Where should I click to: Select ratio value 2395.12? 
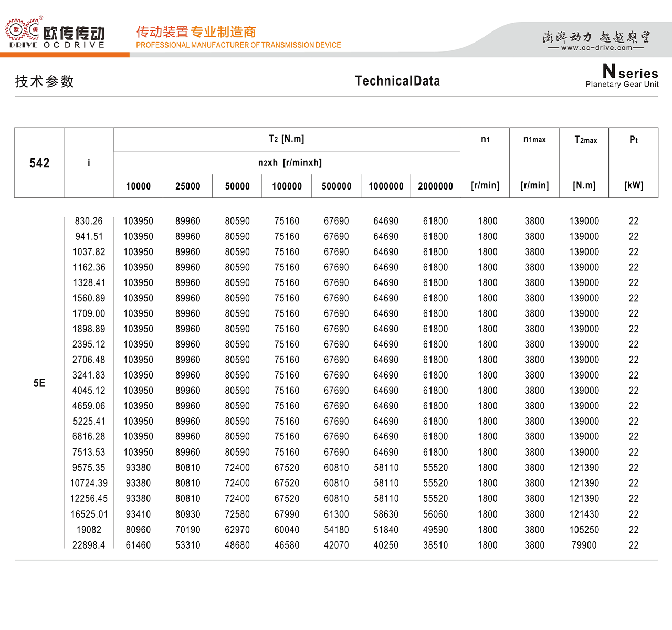pyautogui.click(x=89, y=344)
